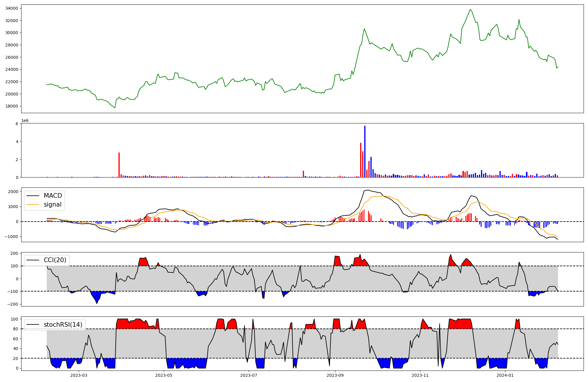
Task: Click the 2023-05 date axis label
Action: [164, 375]
